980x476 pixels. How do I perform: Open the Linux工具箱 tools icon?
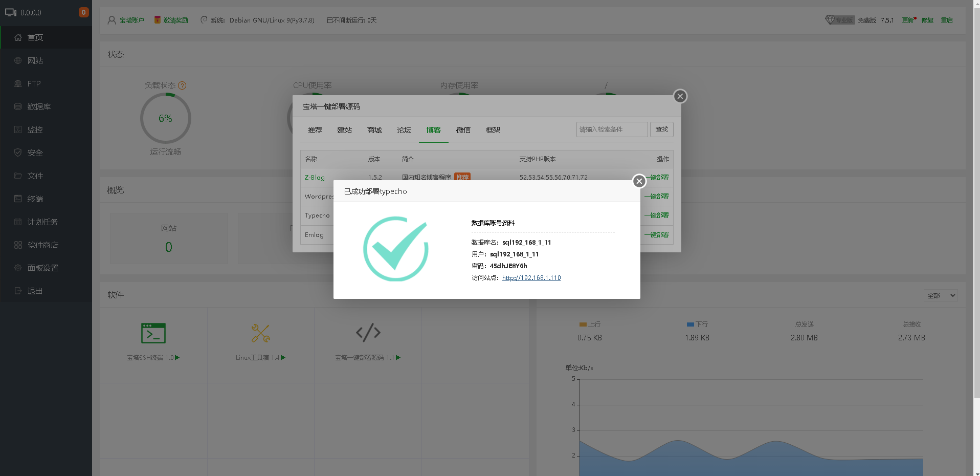[261, 333]
